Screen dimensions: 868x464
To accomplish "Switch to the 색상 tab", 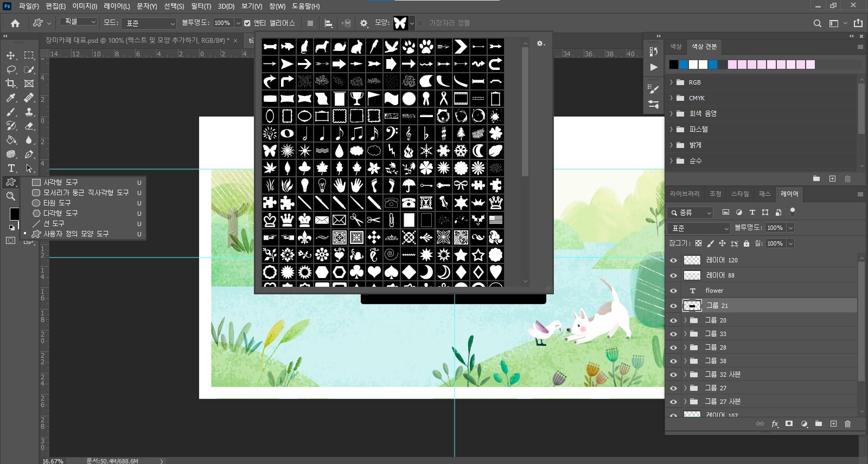I will click(675, 47).
